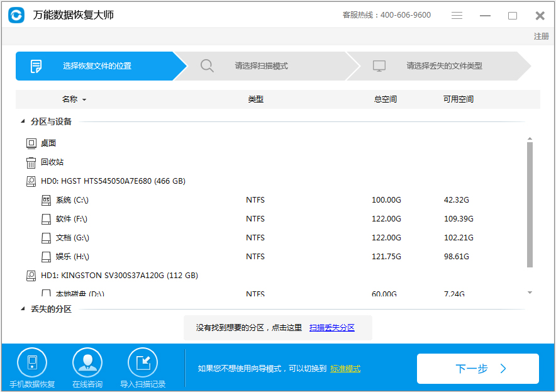Viewport: 556px width, 392px height.
Task: Click the HD0 HGST hard drive icon
Action: pos(31,181)
